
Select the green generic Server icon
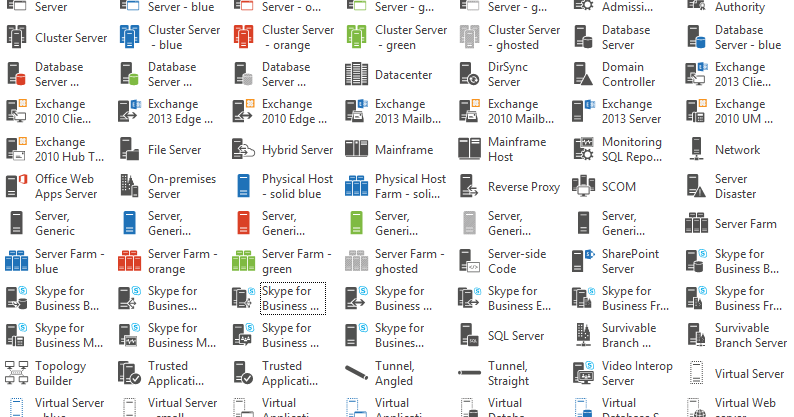pos(356,223)
